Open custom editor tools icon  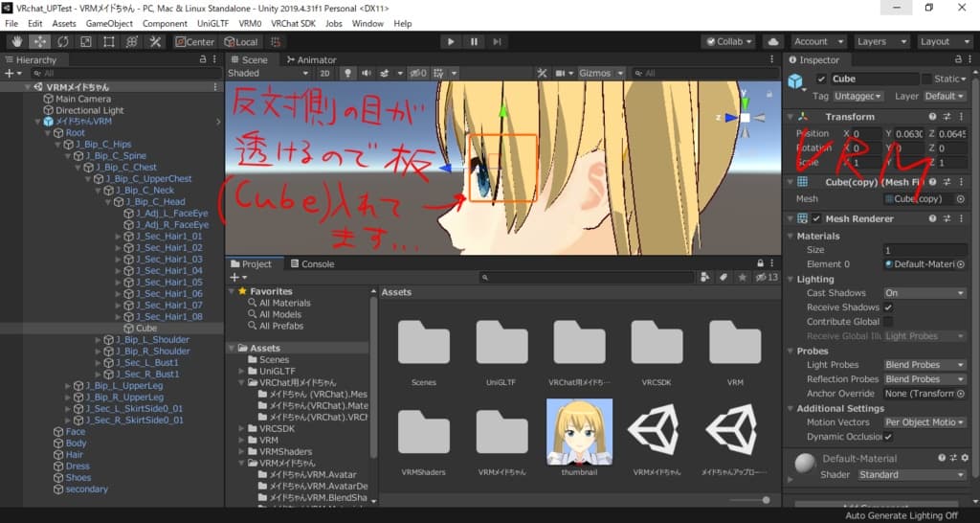tap(155, 42)
